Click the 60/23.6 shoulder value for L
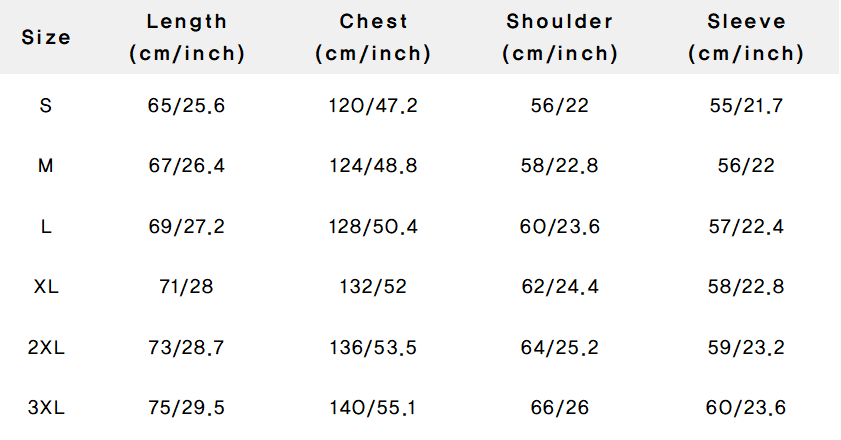Screen dimensions: 841x440 (x=560, y=227)
